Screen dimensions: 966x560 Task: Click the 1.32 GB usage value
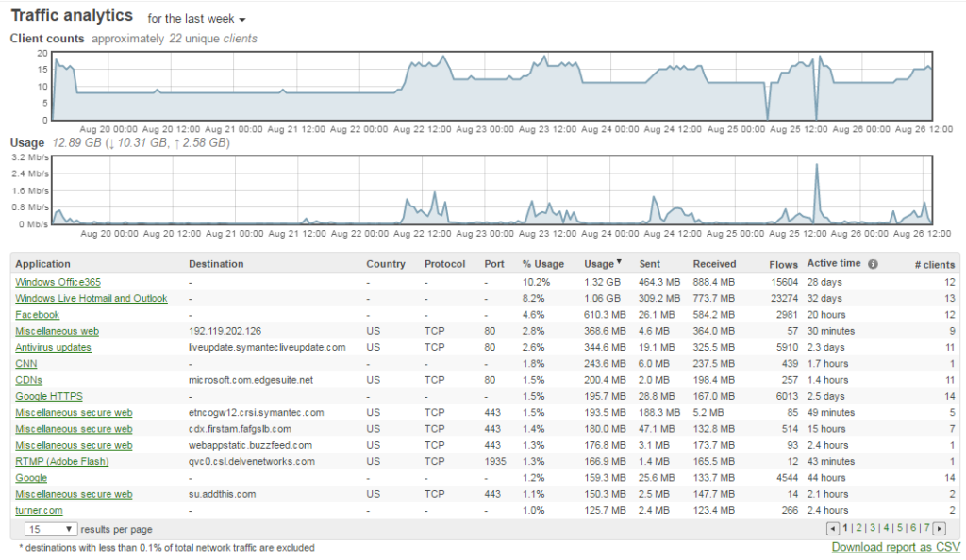click(x=602, y=282)
